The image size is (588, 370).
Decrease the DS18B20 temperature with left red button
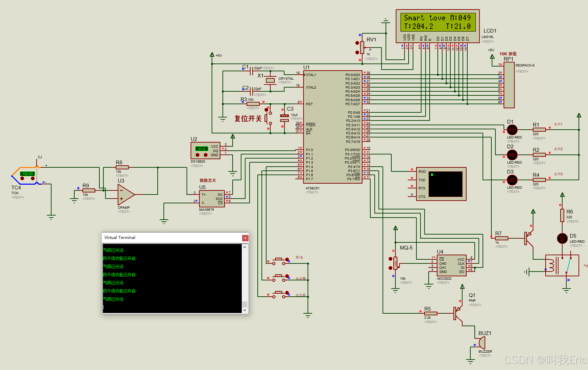point(198,155)
